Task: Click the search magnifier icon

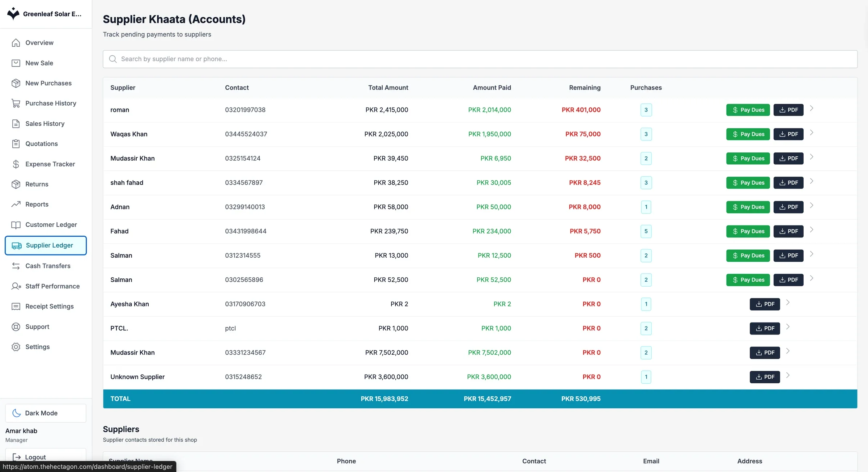Action: pyautogui.click(x=113, y=59)
